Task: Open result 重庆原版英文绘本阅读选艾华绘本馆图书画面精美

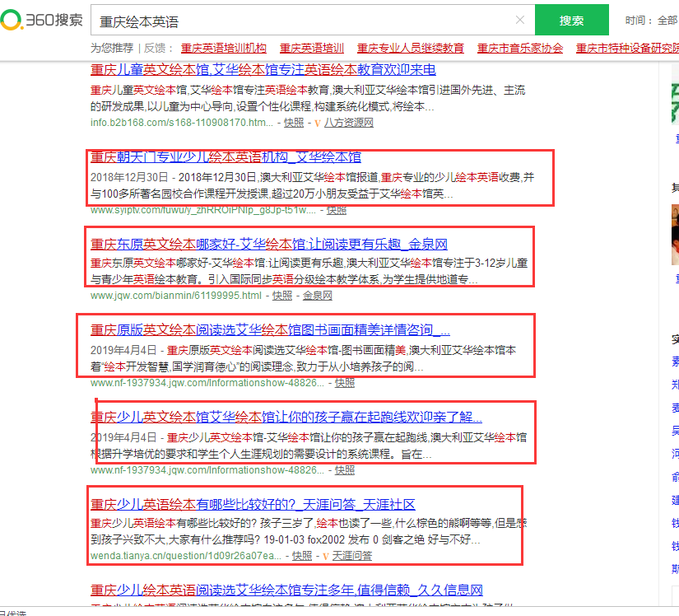Action: [270, 330]
